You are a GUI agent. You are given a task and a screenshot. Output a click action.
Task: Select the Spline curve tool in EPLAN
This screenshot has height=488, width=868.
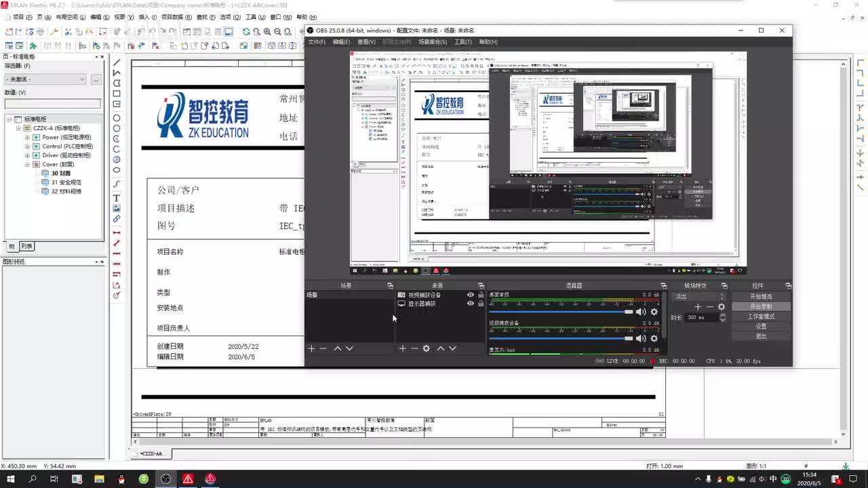[x=117, y=184]
